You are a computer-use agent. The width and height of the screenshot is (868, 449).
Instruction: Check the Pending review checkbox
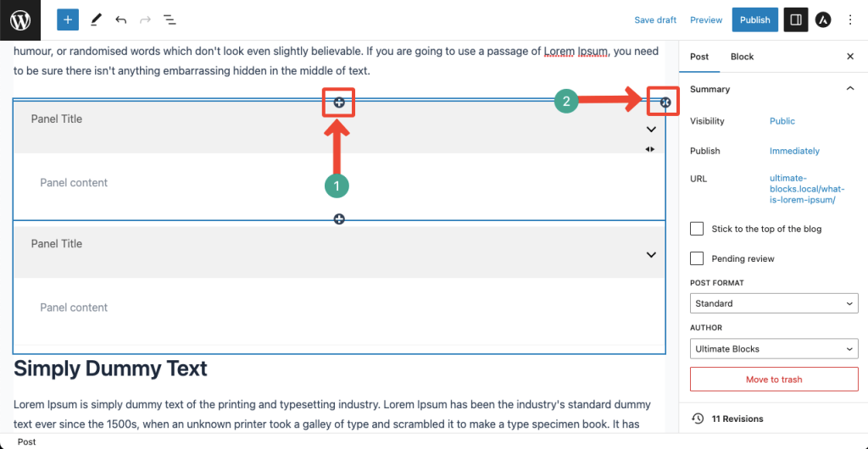tap(697, 258)
